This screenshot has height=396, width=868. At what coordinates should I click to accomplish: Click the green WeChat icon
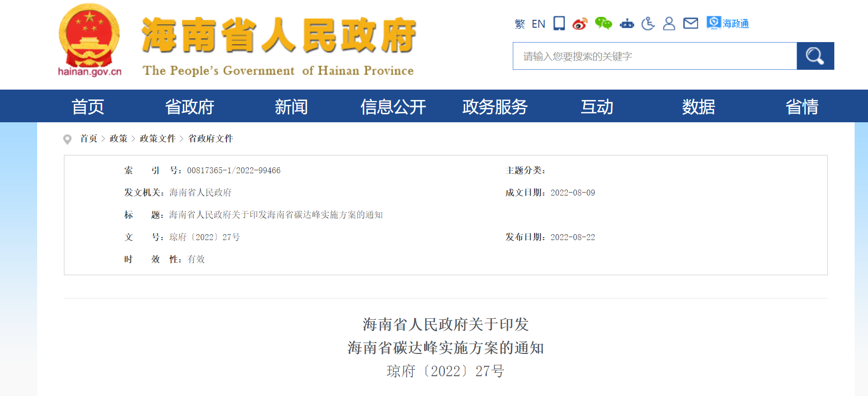pyautogui.click(x=603, y=23)
